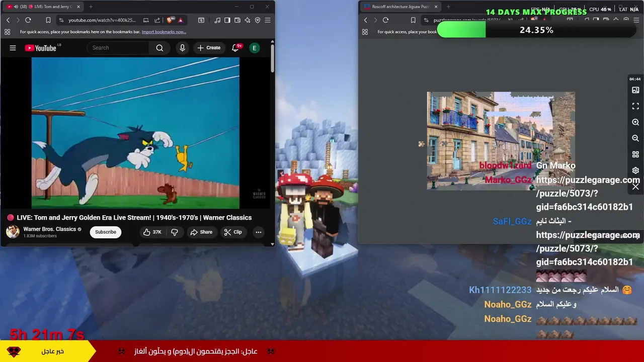Click the Roscoff street jigsaw puzzle image
This screenshot has height=362, width=644.
click(501, 141)
